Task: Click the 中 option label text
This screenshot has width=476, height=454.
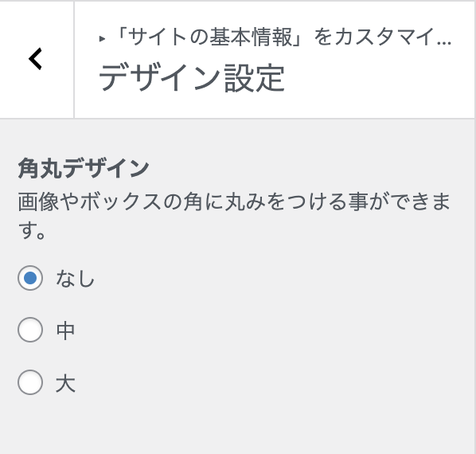Action: [65, 331]
